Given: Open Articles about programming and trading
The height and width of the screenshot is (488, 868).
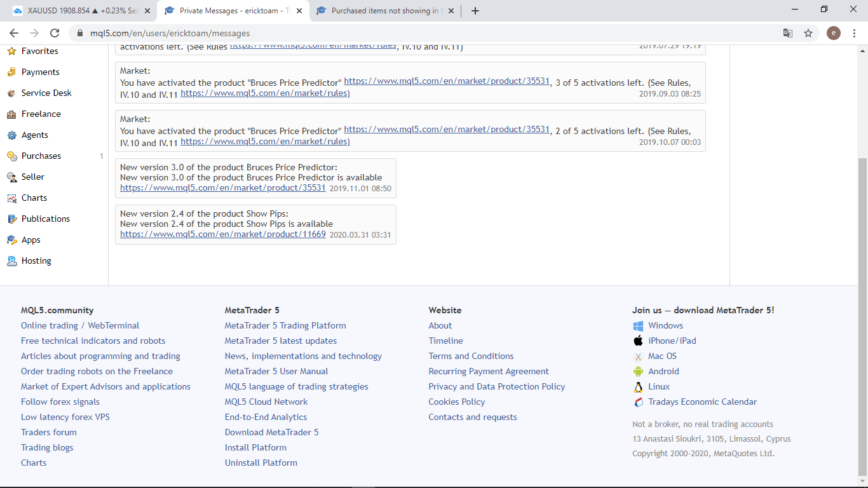Looking at the screenshot, I should [100, 356].
